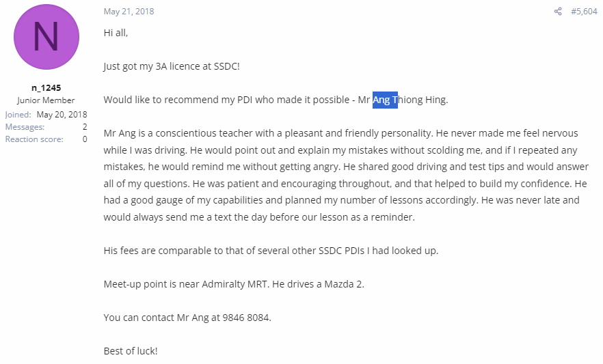Click the 'Joined:' label in user info

18,115
